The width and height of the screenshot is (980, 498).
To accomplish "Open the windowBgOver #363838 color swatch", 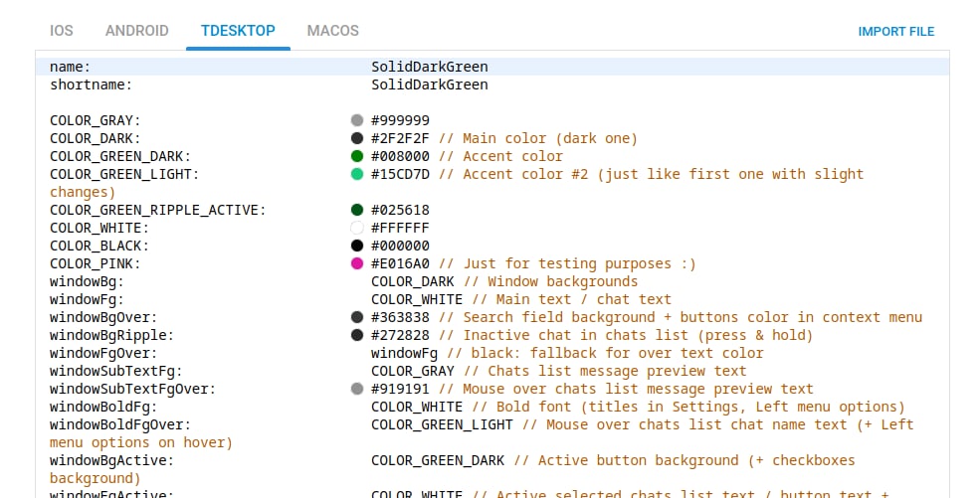I will (x=357, y=317).
